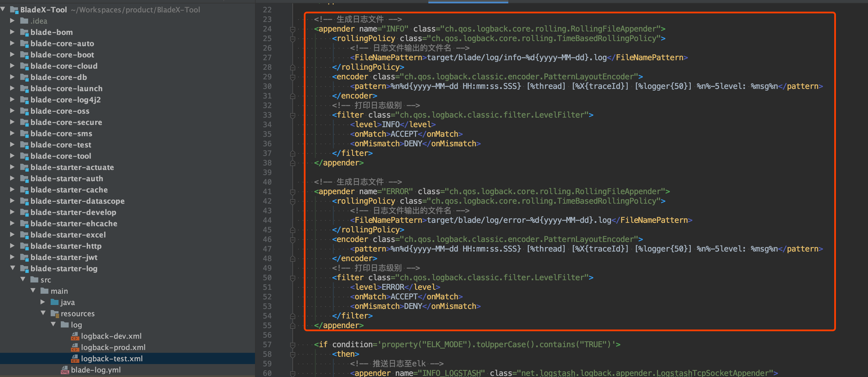Viewport: 868px width, 377px height.
Task: Select blade-starter-http in project tree
Action: tap(66, 246)
